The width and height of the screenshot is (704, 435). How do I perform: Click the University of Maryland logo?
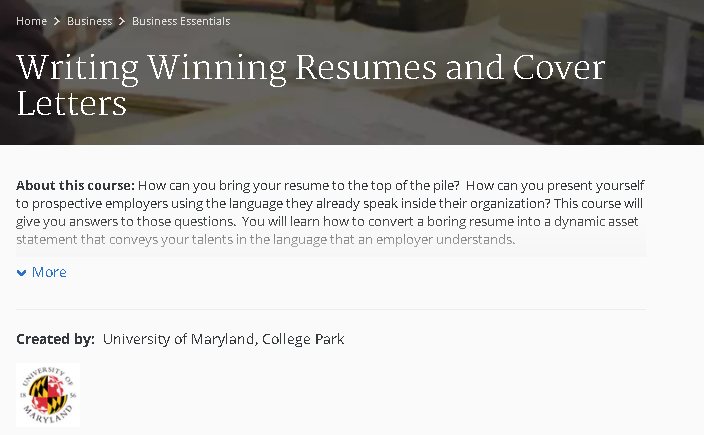[48, 395]
